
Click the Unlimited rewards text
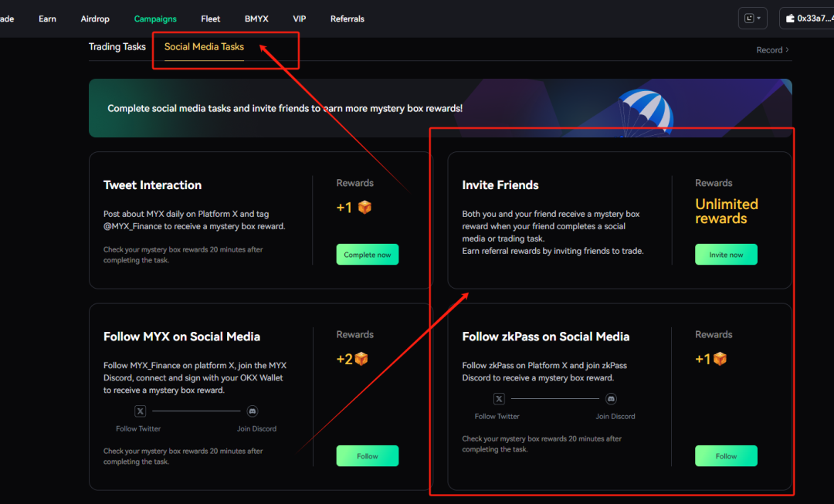point(727,211)
